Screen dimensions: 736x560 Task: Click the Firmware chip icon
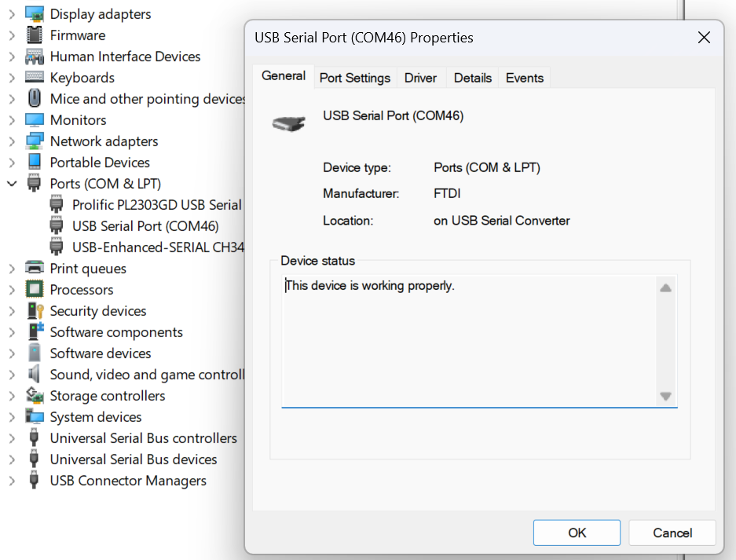click(35, 35)
